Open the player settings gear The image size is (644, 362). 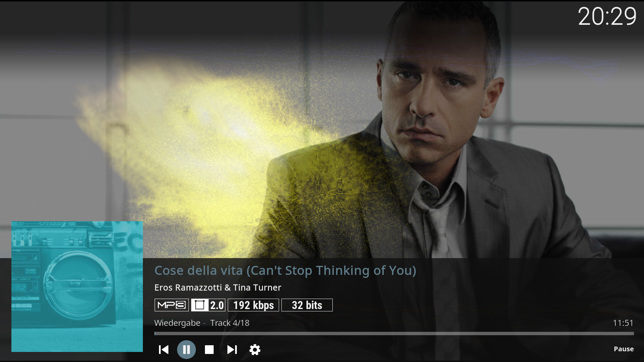[x=255, y=350]
